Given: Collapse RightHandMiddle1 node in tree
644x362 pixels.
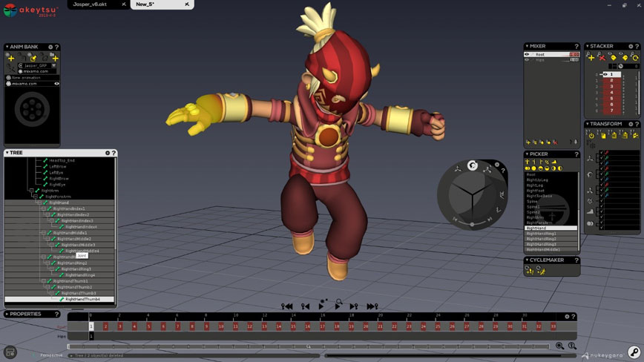Looking at the screenshot, I should pos(44,233).
